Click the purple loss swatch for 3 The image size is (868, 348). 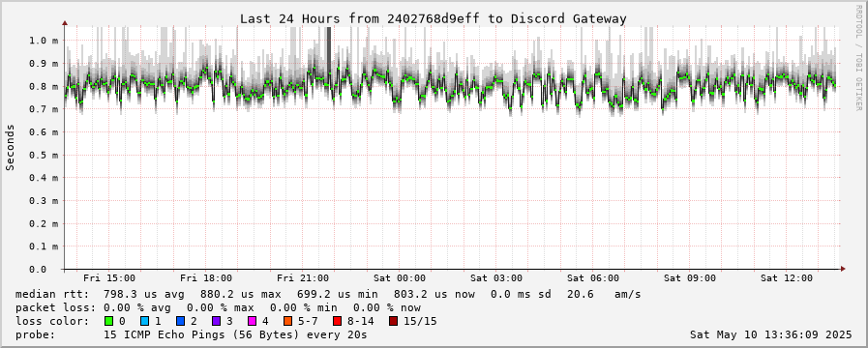click(x=216, y=321)
